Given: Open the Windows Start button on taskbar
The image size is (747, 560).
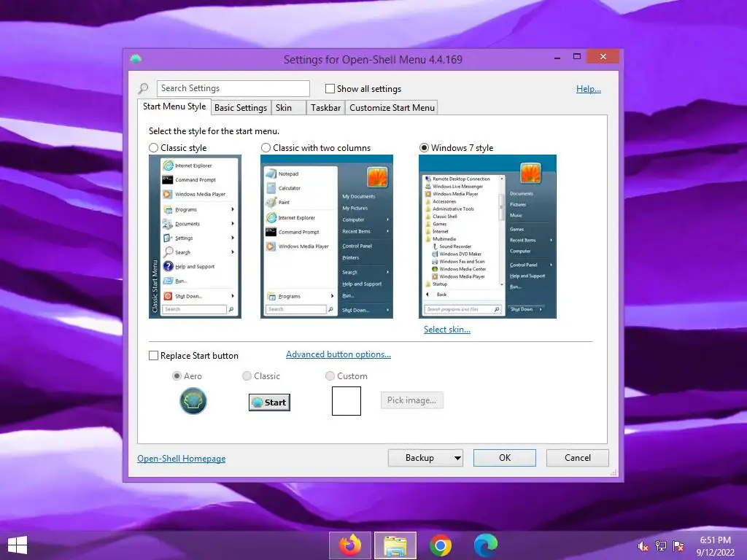Looking at the screenshot, I should pos(18,545).
